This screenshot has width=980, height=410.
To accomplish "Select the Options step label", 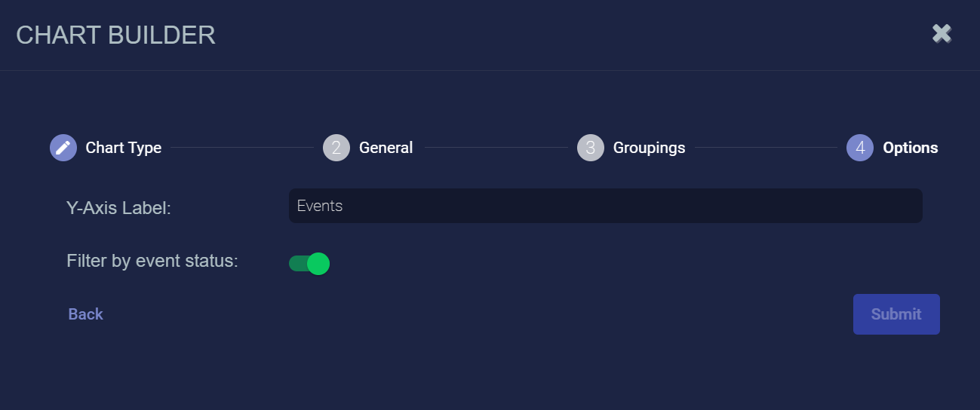I will pyautogui.click(x=910, y=148).
